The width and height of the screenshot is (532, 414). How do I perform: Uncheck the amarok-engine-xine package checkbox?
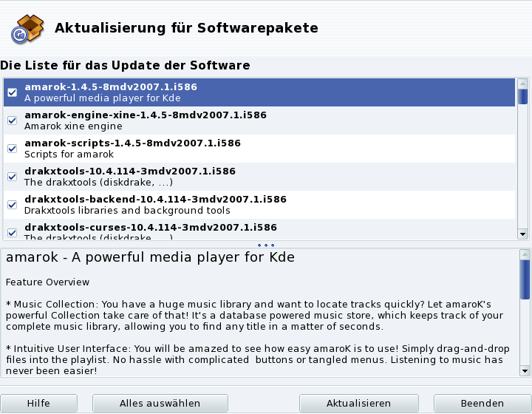tap(12, 121)
